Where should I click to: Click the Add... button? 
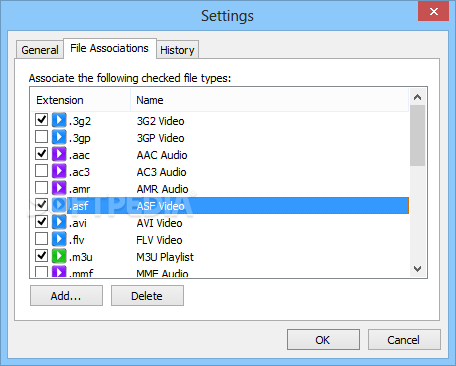tap(66, 296)
